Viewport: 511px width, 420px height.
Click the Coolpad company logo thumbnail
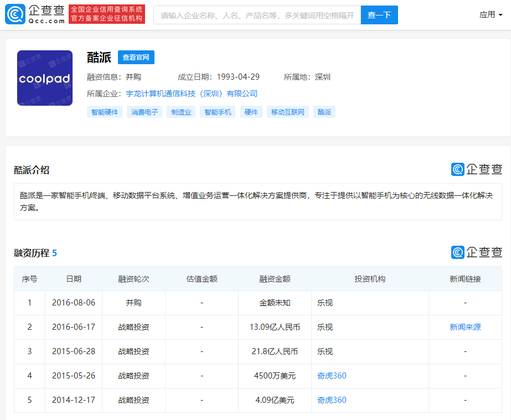[x=45, y=78]
